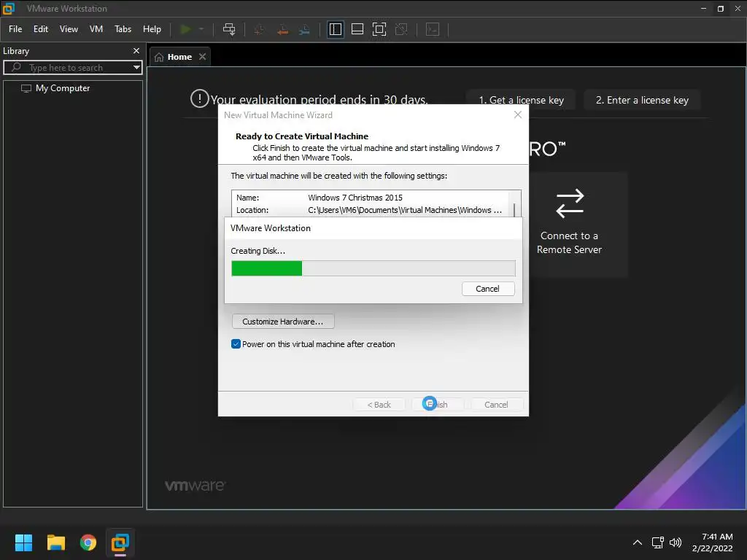Screen dimensions: 747x560
Task: Click the VMware Workstation title bar icon
Action: coord(9,8)
